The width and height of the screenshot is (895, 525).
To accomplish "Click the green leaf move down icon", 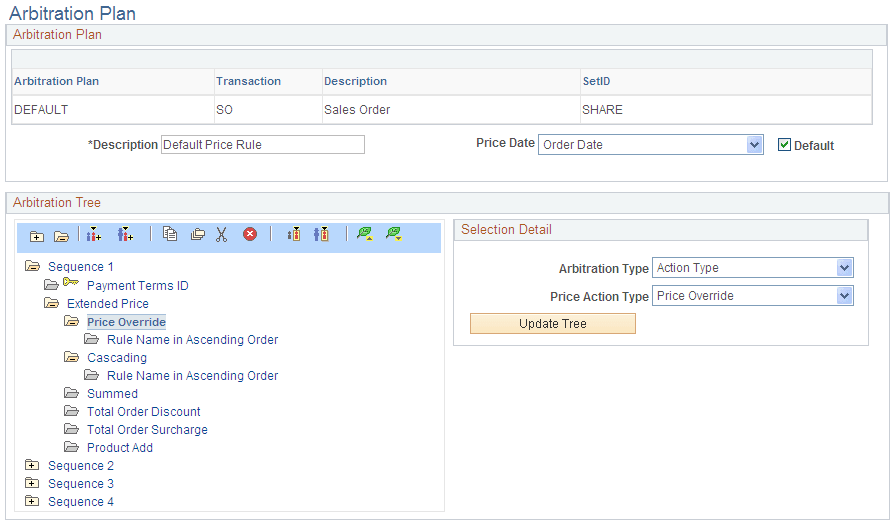I will click(394, 233).
